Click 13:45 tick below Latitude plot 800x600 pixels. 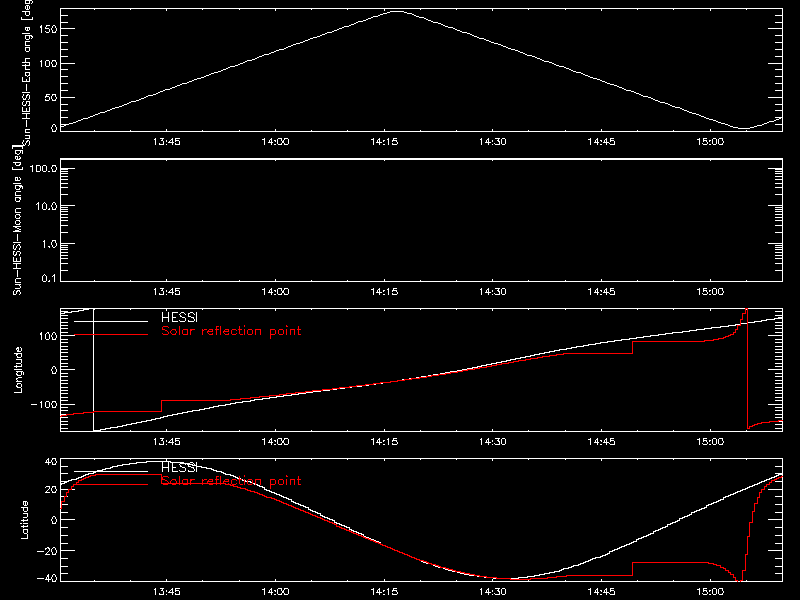[x=166, y=592]
